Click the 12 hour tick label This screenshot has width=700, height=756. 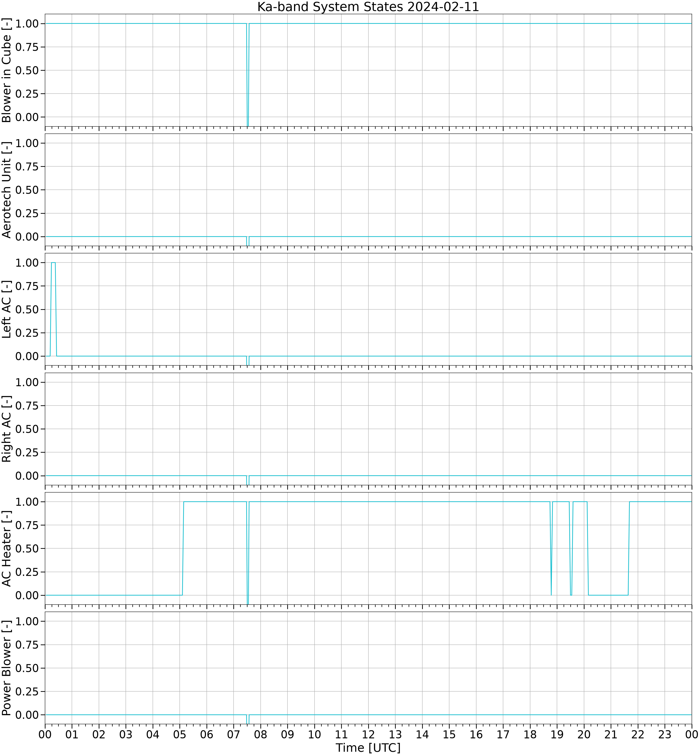tap(368, 734)
